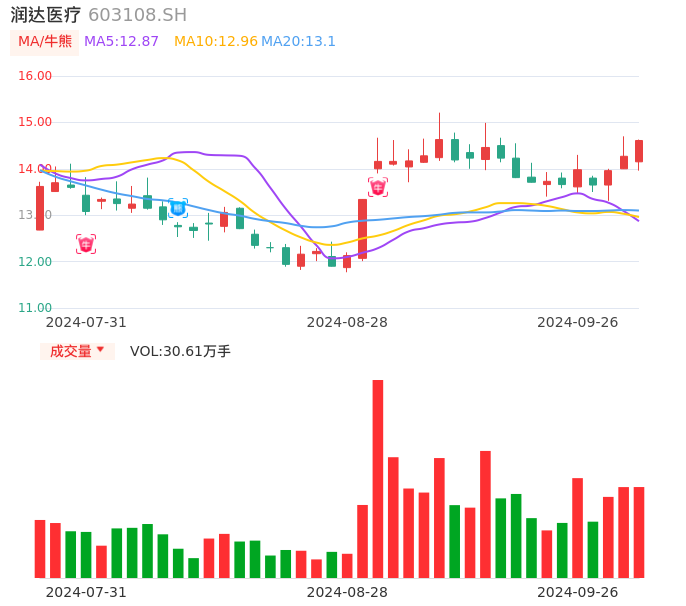Click the MA20:13.1 legend label
This screenshot has height=606, width=686.
coord(298,42)
